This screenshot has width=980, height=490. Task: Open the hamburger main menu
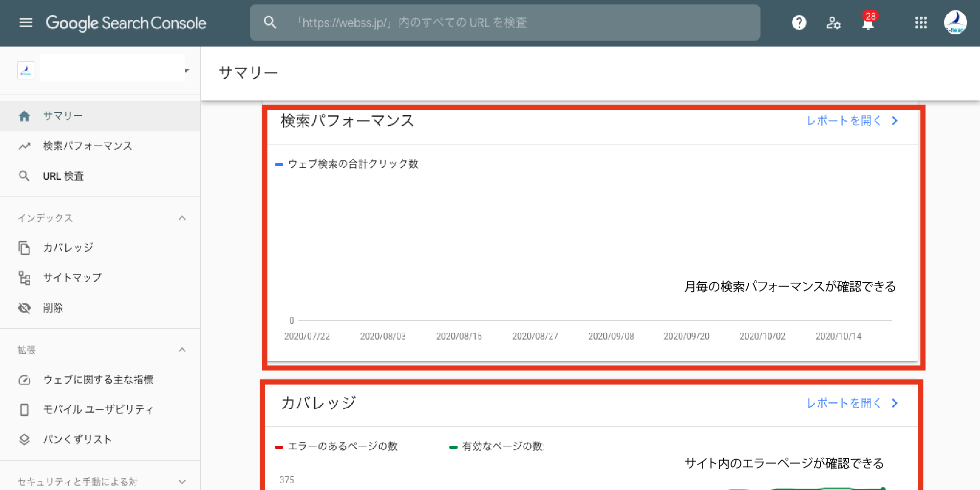click(x=26, y=23)
